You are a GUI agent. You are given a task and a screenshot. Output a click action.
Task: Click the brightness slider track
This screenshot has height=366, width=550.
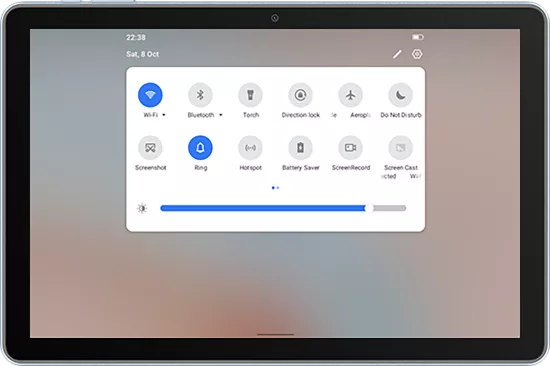[x=283, y=208]
